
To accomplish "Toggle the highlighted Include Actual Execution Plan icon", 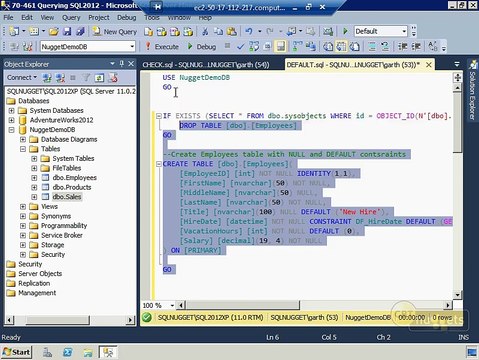I will click(x=281, y=47).
